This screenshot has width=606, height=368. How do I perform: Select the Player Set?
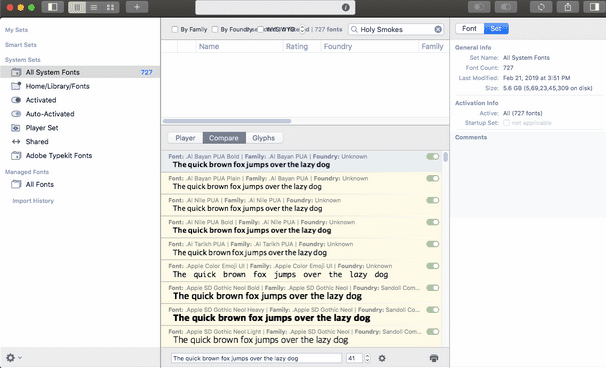coord(80,128)
